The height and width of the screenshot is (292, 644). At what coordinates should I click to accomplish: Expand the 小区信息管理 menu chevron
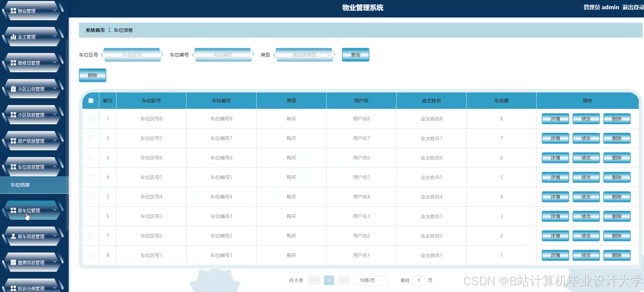(x=54, y=115)
